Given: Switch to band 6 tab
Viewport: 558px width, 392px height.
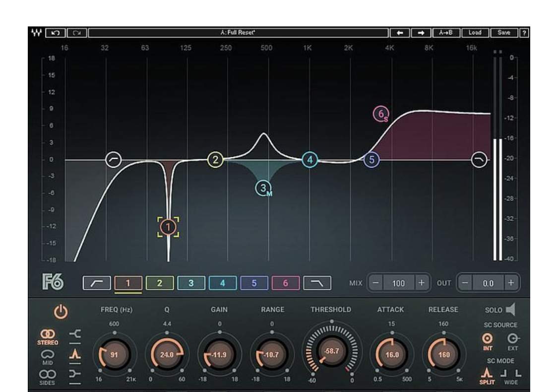Looking at the screenshot, I should 285,283.
